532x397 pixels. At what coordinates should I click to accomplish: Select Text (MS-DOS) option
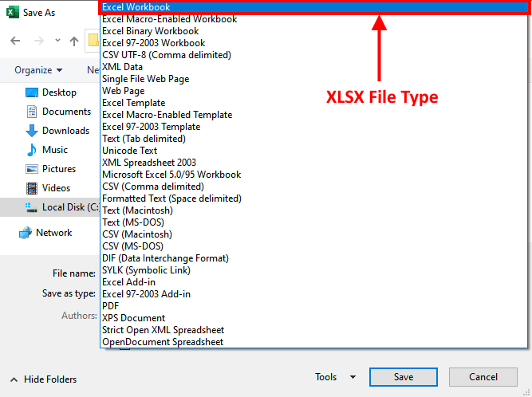click(x=314, y=222)
